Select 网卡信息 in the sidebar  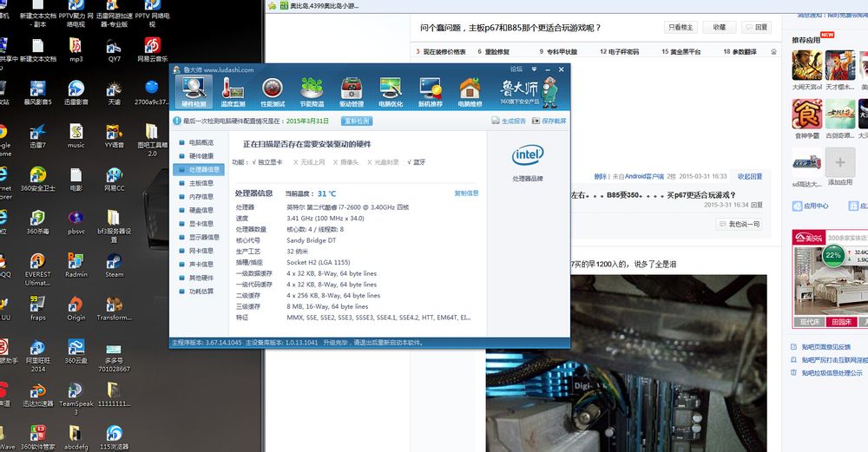pyautogui.click(x=201, y=251)
